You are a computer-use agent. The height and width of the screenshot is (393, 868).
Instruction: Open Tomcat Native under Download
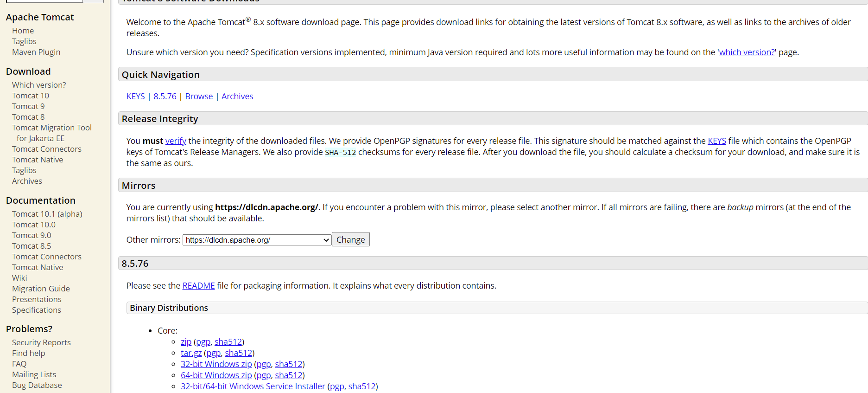[38, 160]
